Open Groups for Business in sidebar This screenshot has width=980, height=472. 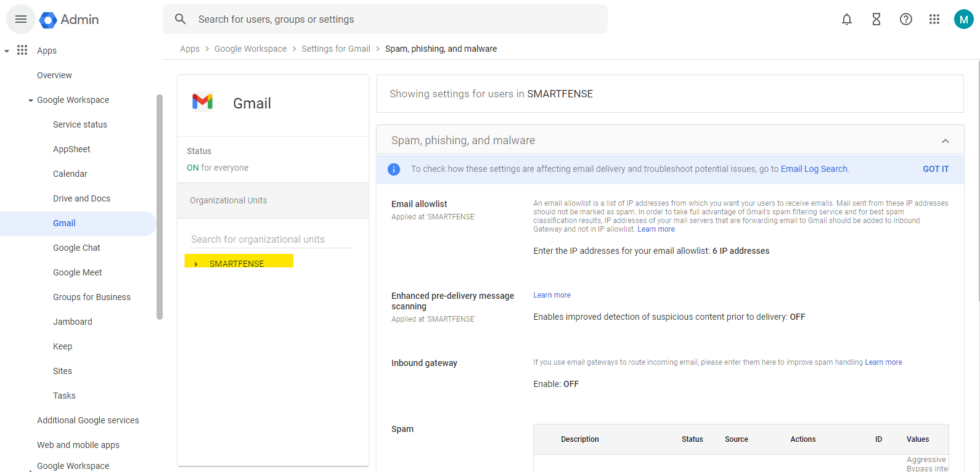pos(92,297)
